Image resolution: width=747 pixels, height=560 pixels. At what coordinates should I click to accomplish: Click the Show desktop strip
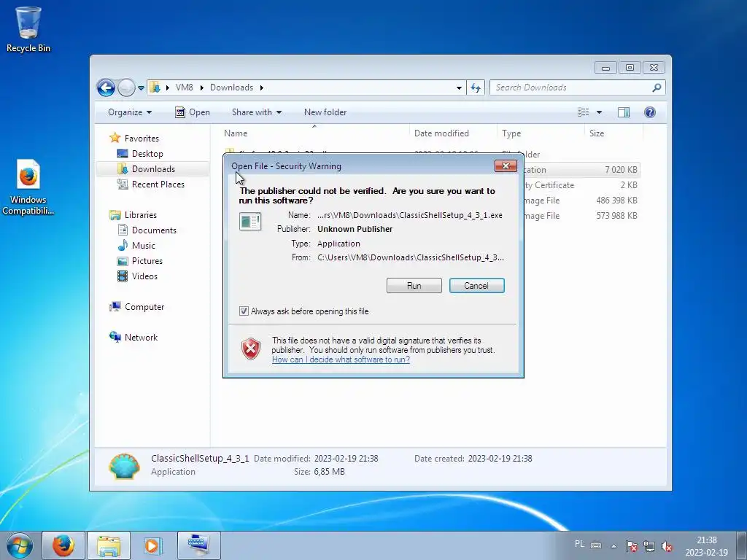point(741,545)
